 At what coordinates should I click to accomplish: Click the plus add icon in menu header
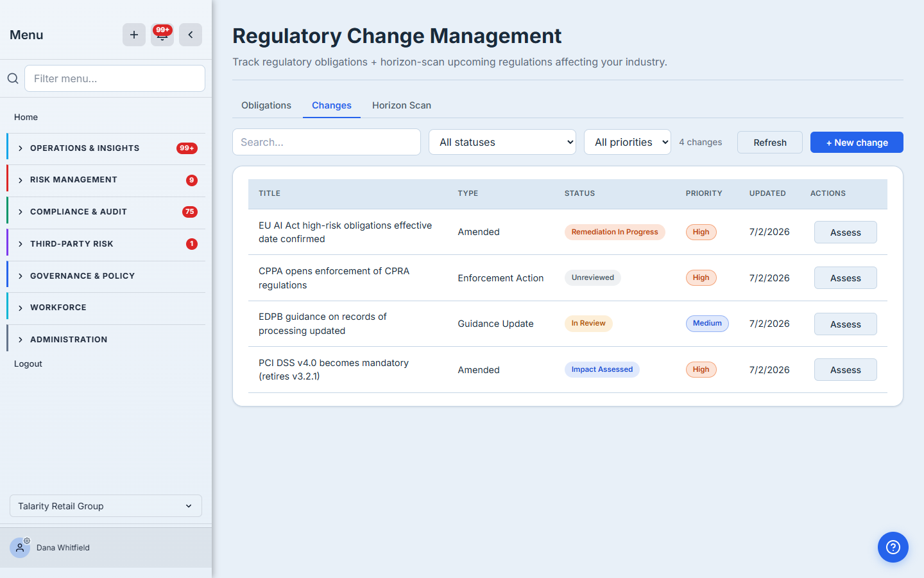tap(134, 35)
